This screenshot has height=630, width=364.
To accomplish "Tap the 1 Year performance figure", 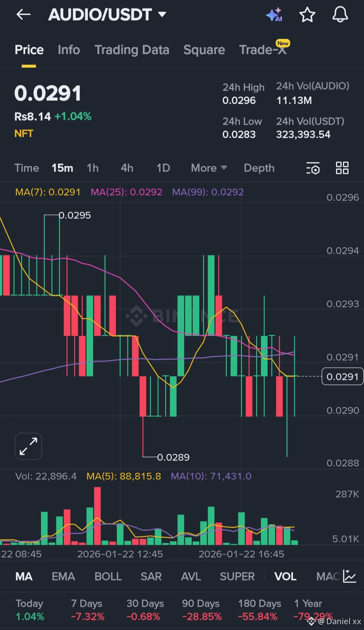I will tap(313, 617).
